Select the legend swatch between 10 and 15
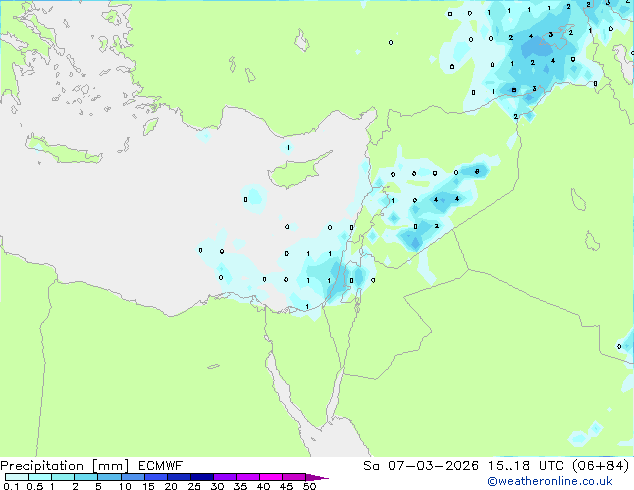Image resolution: width=634 pixels, height=490 pixels. [133, 477]
